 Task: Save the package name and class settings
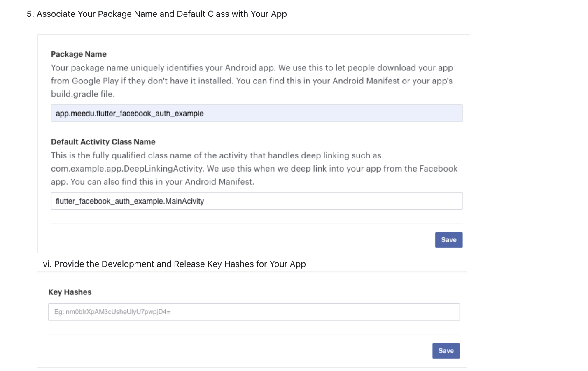(449, 240)
